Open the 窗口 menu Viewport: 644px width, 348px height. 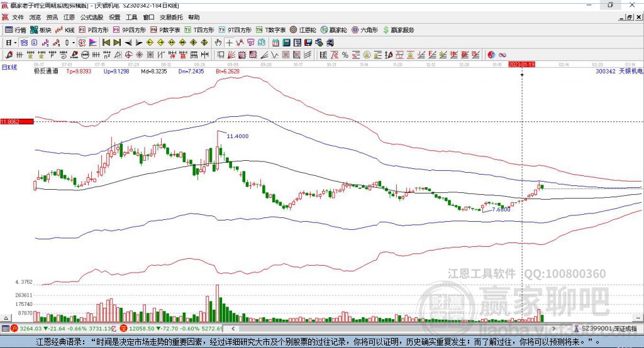pos(148,17)
